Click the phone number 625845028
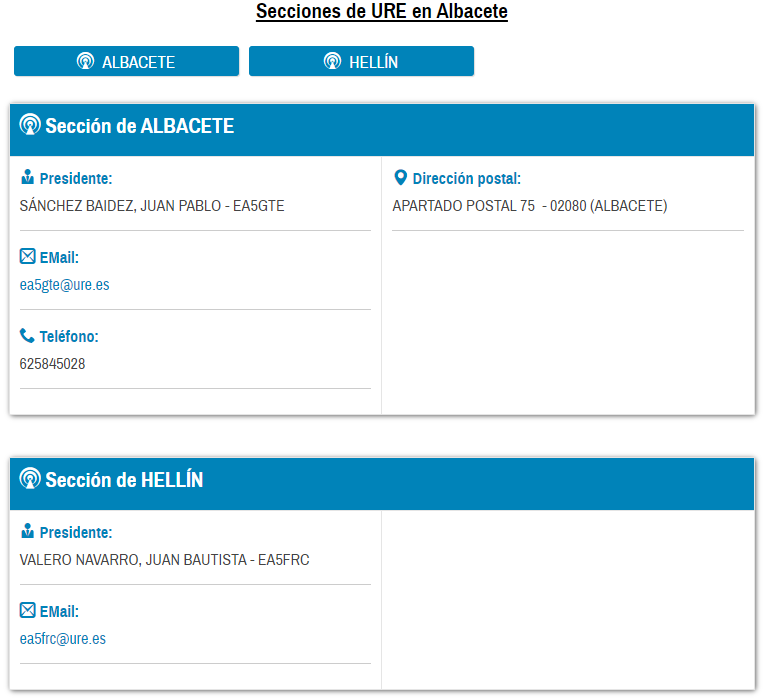The image size is (765, 699). coord(52,364)
